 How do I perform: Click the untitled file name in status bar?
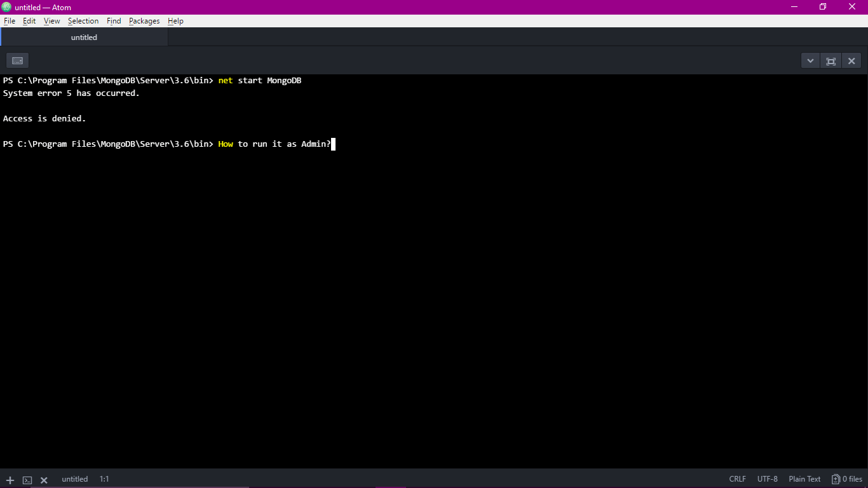[75, 479]
